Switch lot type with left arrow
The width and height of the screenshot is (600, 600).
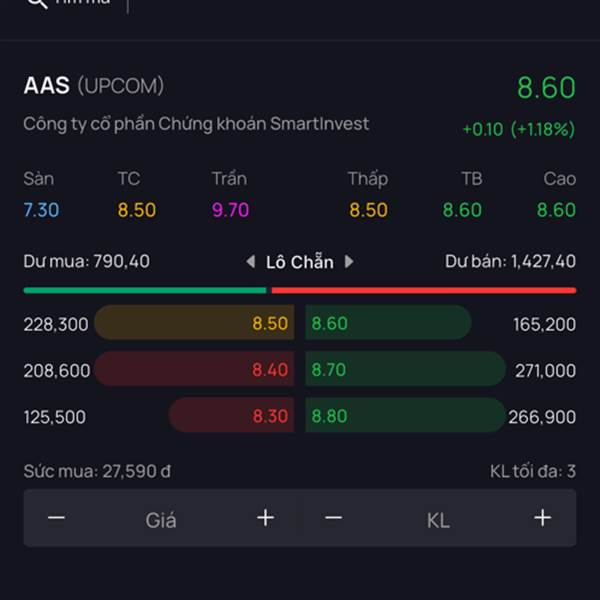251,262
